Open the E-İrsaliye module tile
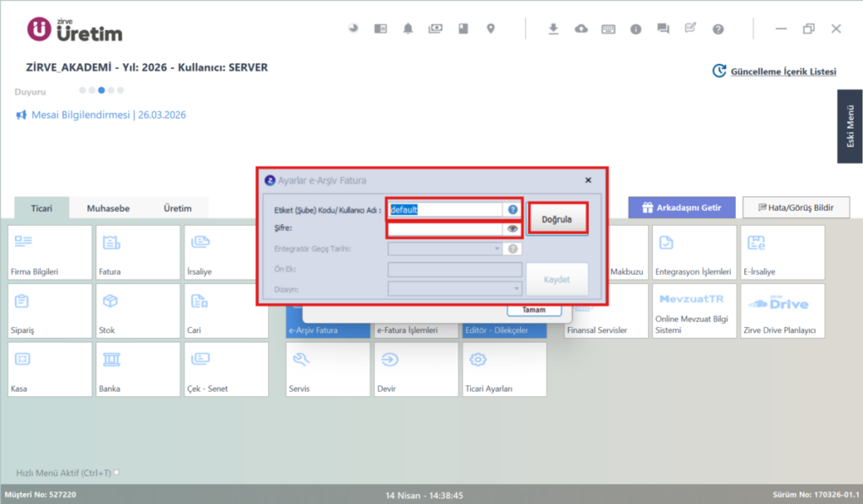The height and width of the screenshot is (504, 863). 783,253
